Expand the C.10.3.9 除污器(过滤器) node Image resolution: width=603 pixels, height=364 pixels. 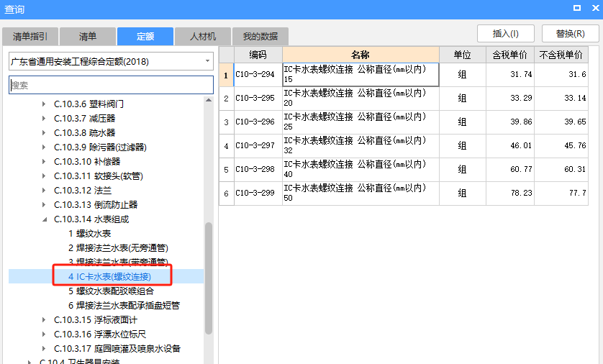point(44,147)
